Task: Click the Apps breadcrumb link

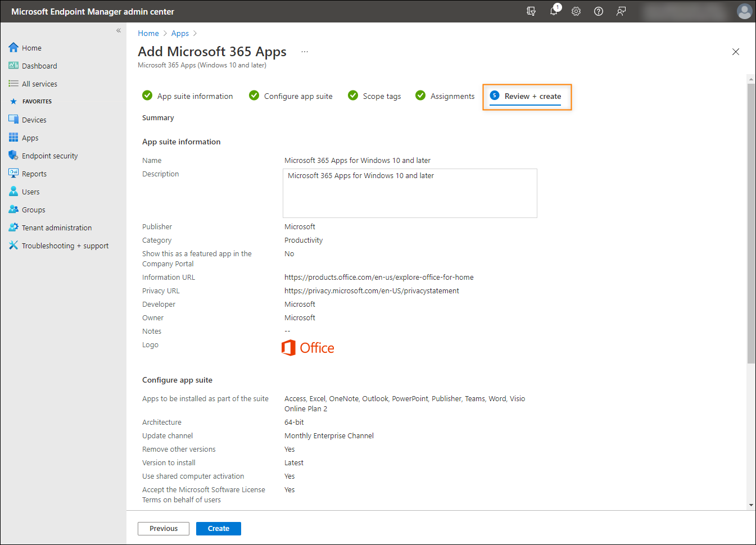Action: [180, 33]
